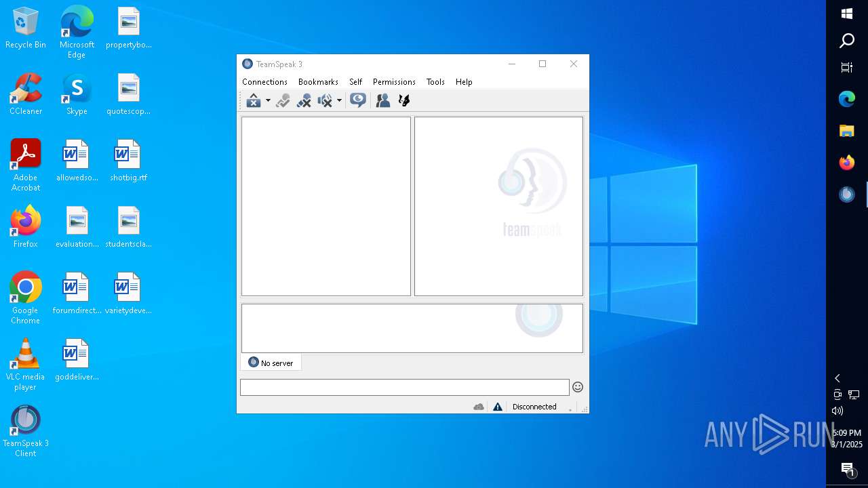Maximize the TeamSpeak 3 window
Image resolution: width=868 pixels, height=488 pixels.
[x=542, y=64]
